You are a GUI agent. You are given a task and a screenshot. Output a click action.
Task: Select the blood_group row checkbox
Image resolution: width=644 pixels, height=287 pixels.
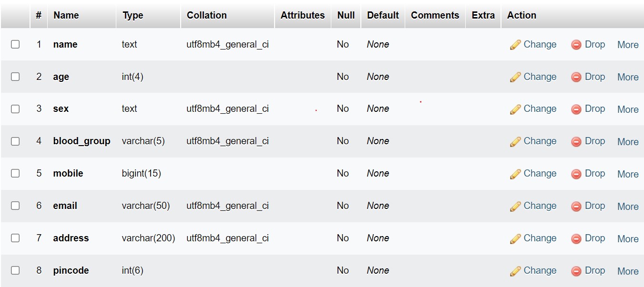pyautogui.click(x=15, y=141)
